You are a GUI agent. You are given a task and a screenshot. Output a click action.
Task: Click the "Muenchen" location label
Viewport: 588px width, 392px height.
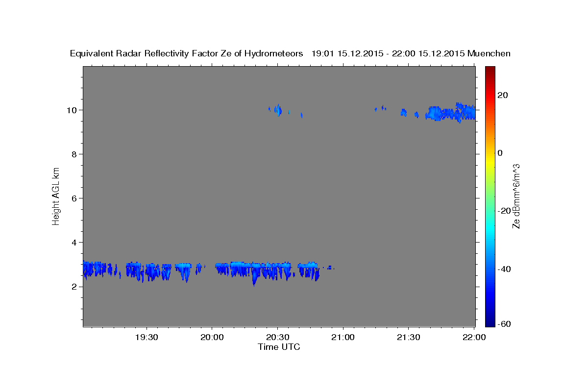490,54
